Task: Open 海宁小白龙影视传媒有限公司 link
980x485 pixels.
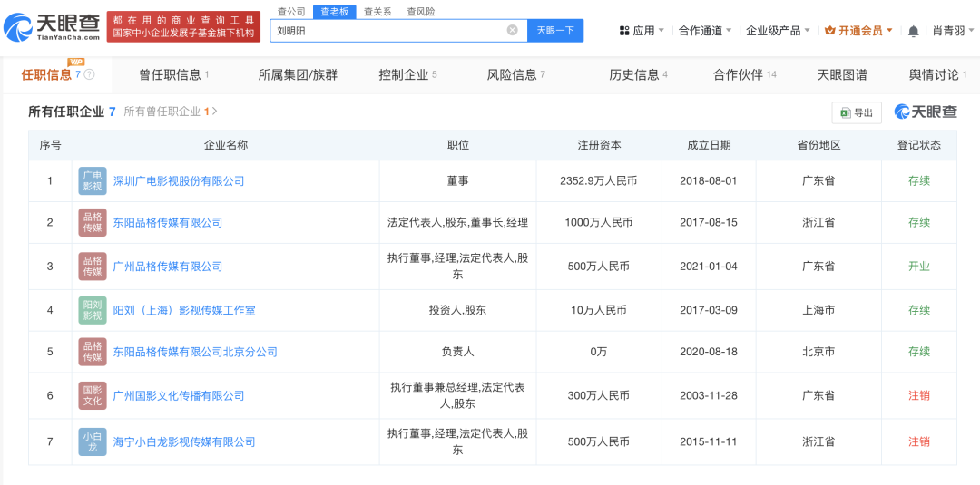Action: (184, 441)
